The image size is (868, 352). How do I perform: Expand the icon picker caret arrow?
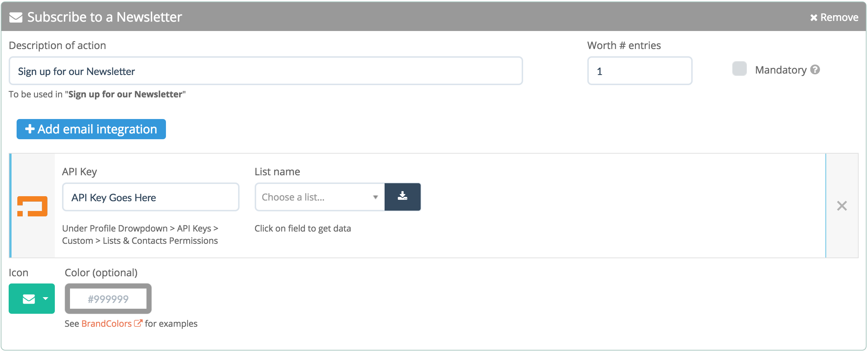[45, 299]
